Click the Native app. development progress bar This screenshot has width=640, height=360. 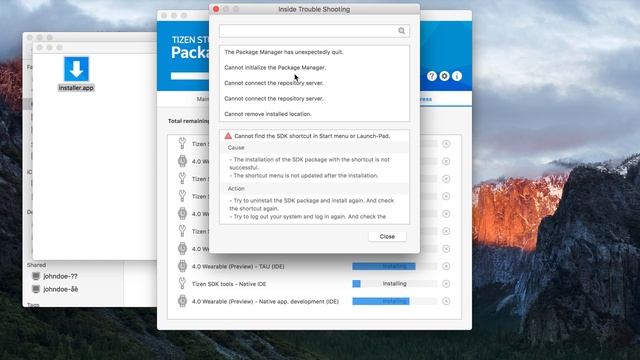[394, 302]
